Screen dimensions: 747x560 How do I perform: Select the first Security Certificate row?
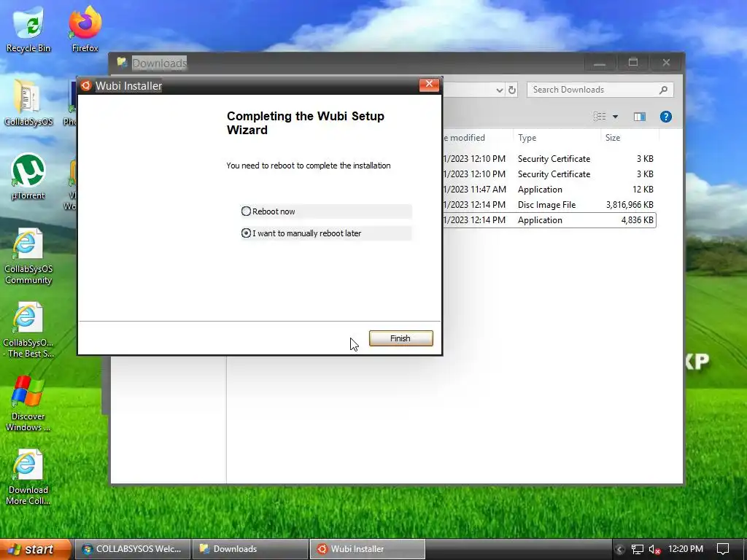(x=549, y=158)
